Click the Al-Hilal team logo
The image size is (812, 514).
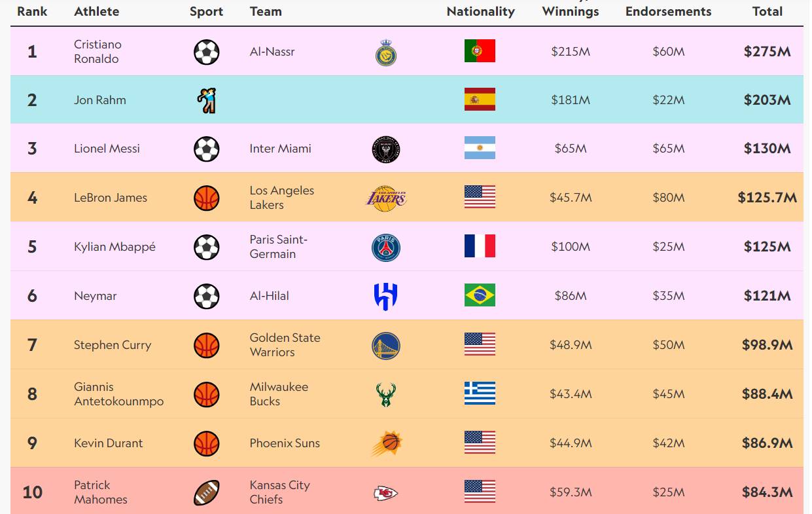point(386,296)
